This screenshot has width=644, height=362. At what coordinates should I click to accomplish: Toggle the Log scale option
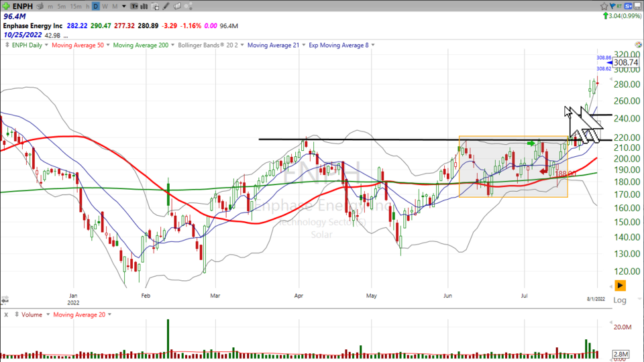pos(620,300)
